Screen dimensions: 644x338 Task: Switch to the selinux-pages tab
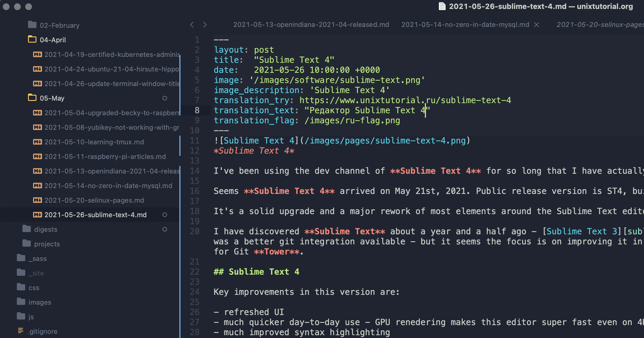[x=600, y=25]
